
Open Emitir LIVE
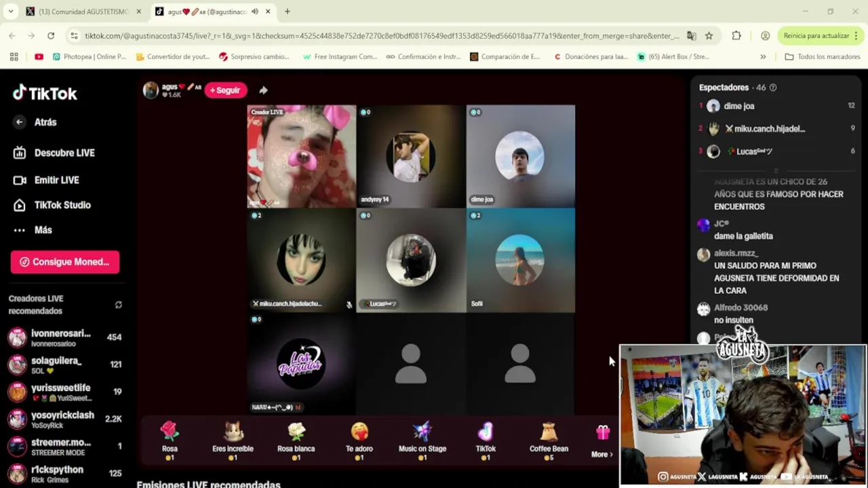[x=47, y=180]
